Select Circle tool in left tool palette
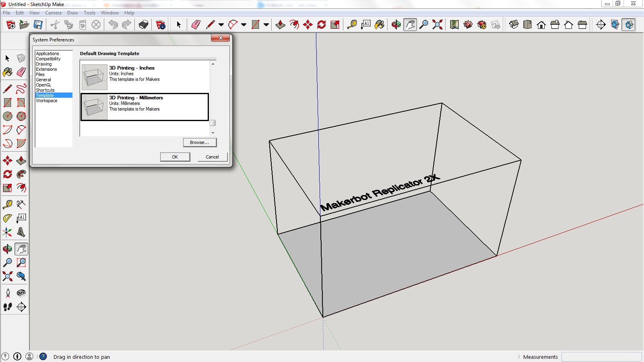Screen dimensions: 644x362 click(8, 116)
